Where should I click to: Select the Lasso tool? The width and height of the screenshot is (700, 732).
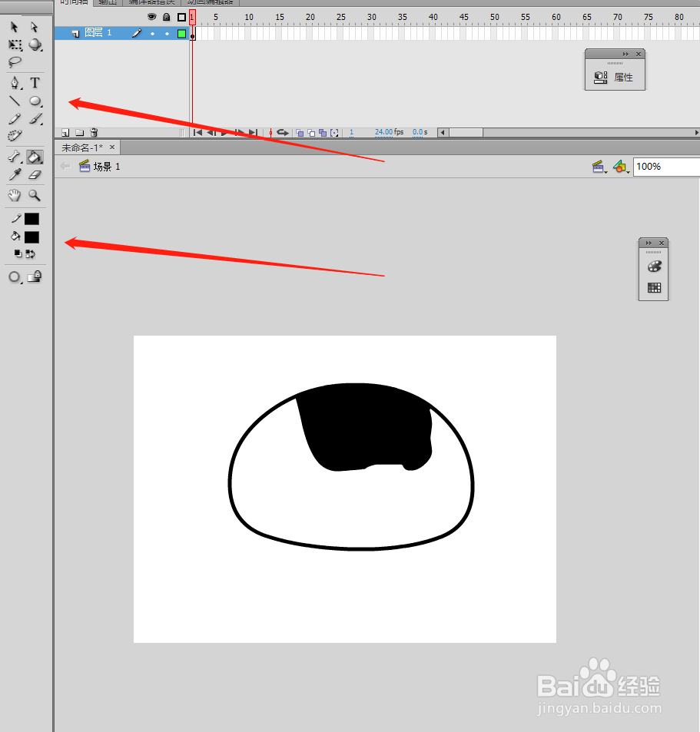click(13, 61)
